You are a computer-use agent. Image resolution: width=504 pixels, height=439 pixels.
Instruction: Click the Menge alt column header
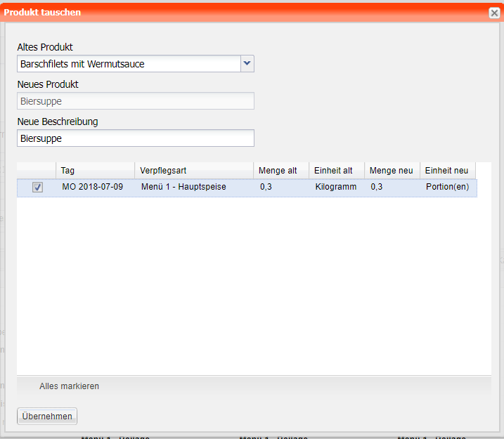(x=280, y=171)
